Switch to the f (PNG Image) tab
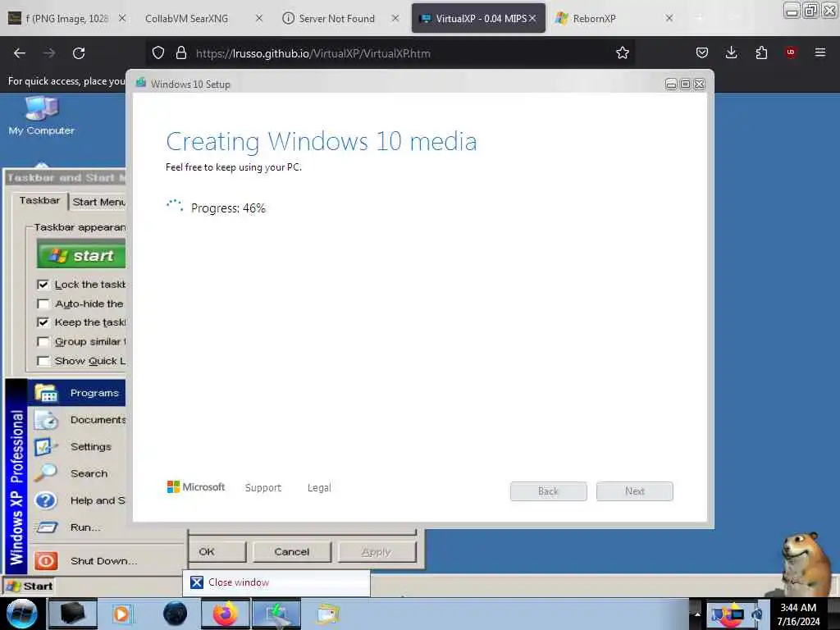840x630 pixels. tap(66, 18)
